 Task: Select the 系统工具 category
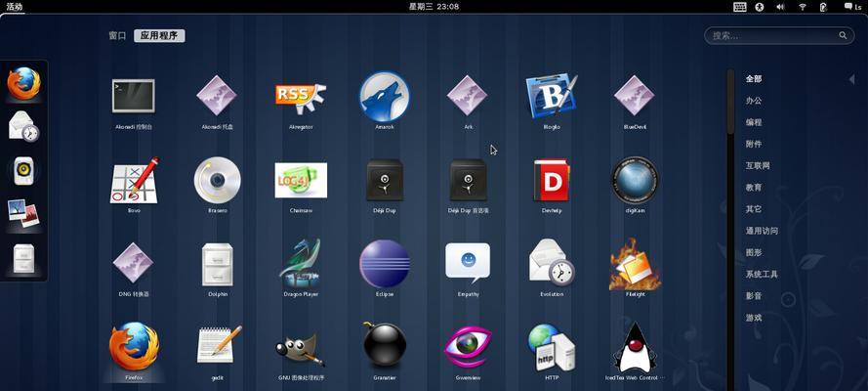coord(762,274)
